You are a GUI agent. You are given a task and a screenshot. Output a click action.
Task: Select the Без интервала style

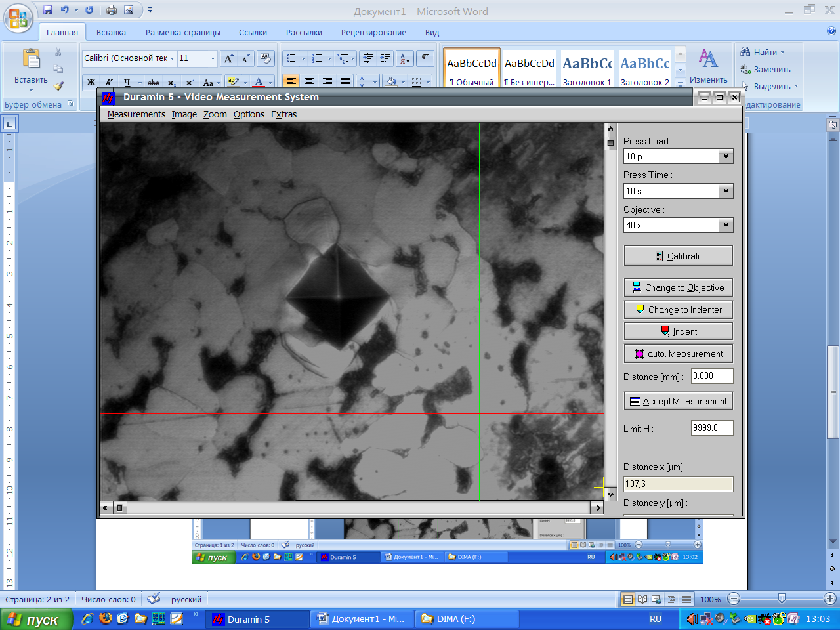point(529,68)
